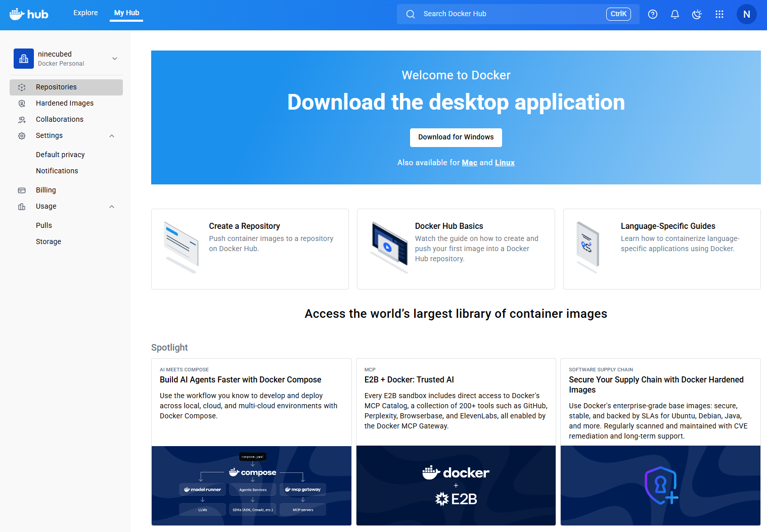Collapse the Settings section chevron

pyautogui.click(x=112, y=136)
